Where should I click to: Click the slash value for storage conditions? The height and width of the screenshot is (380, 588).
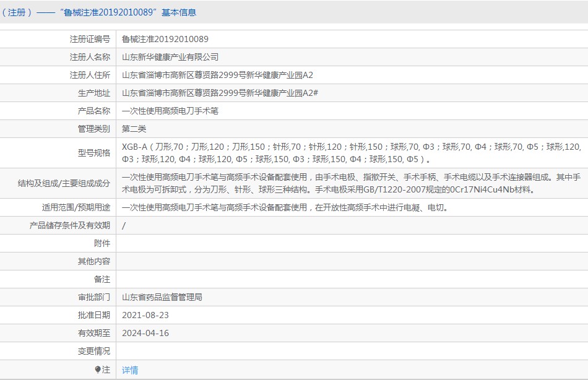[x=124, y=225]
